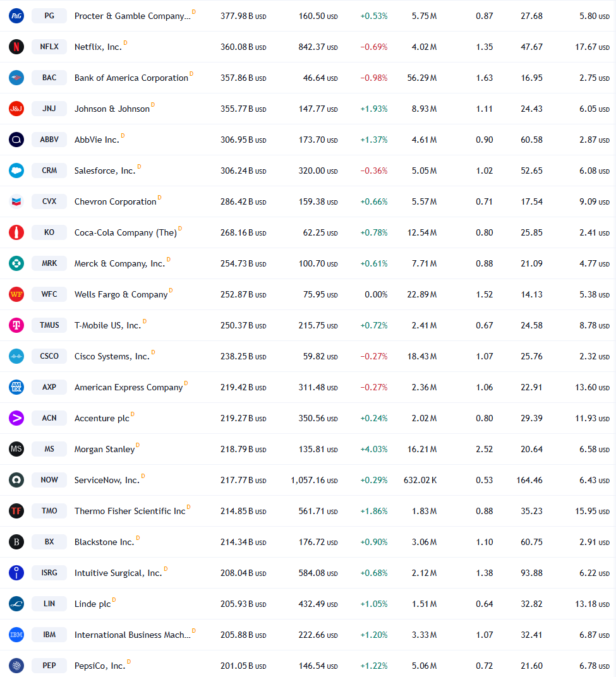Click Netflix market cap 360.08 B USD
Viewport: 616px width, 677px height.
coord(243,47)
